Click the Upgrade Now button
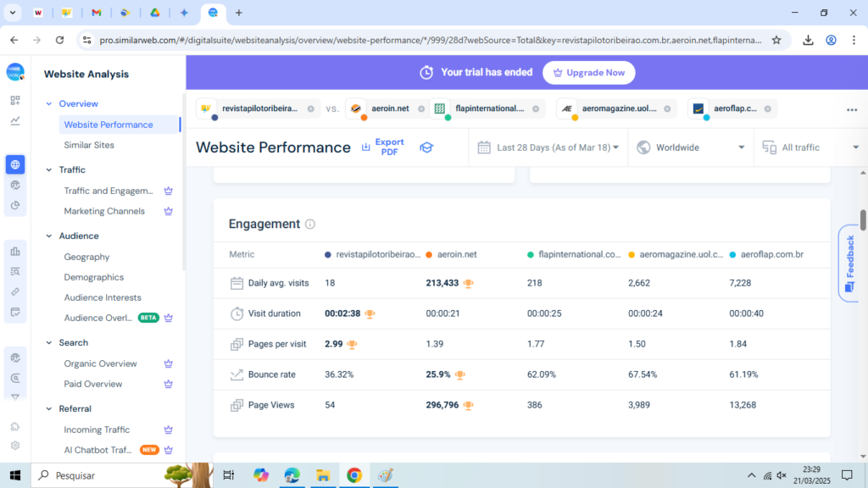 [589, 73]
